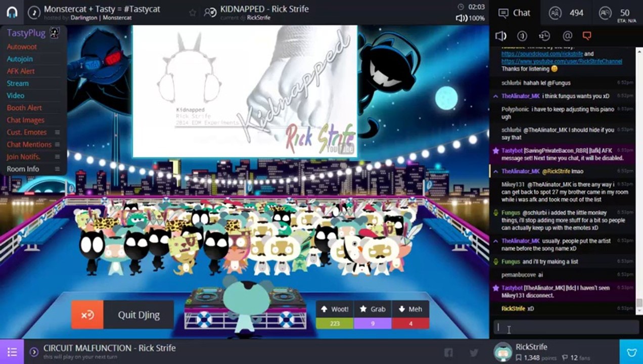Click the TastyPlug mascot icon
The height and width of the screenshot is (364, 643).
pyautogui.click(x=55, y=33)
